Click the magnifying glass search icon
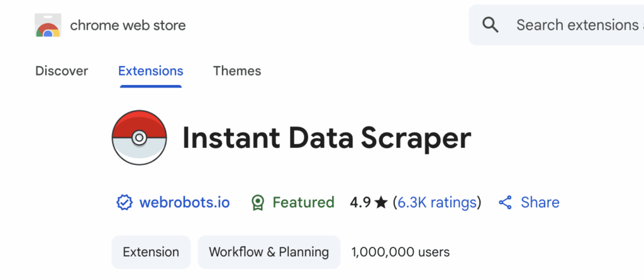 click(491, 25)
